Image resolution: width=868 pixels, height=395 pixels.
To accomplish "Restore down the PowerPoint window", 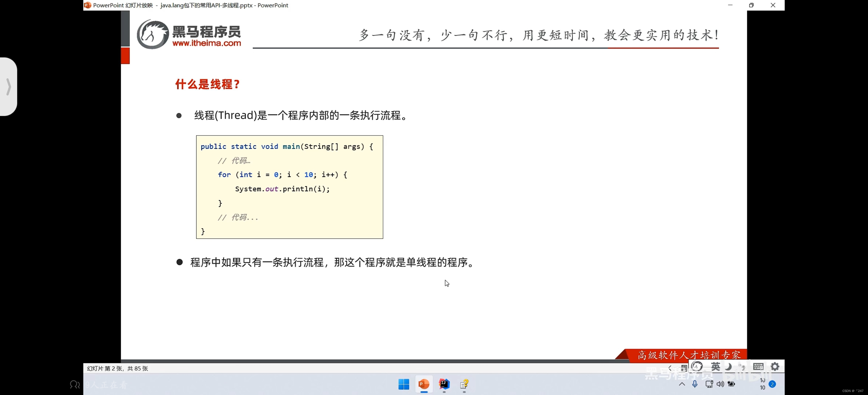I will click(x=751, y=5).
